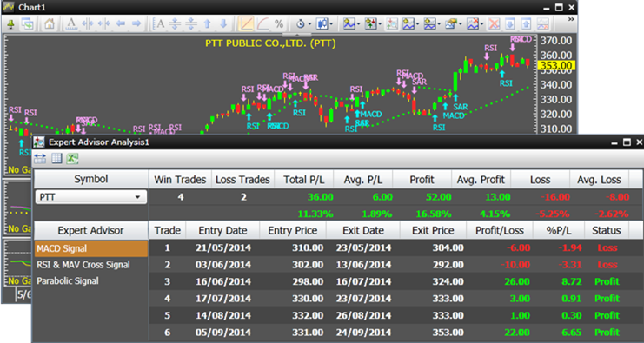Click the signal search magnifier icon
Image resolution: width=644 pixels, height=343 pixels.
point(392,23)
